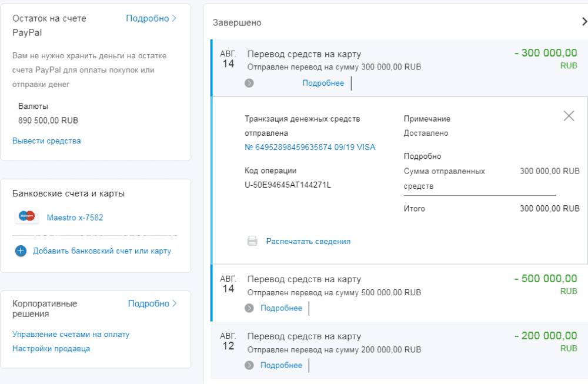Click amount - 200 000,00 RUB in green
588x384 pixels.
click(x=546, y=341)
